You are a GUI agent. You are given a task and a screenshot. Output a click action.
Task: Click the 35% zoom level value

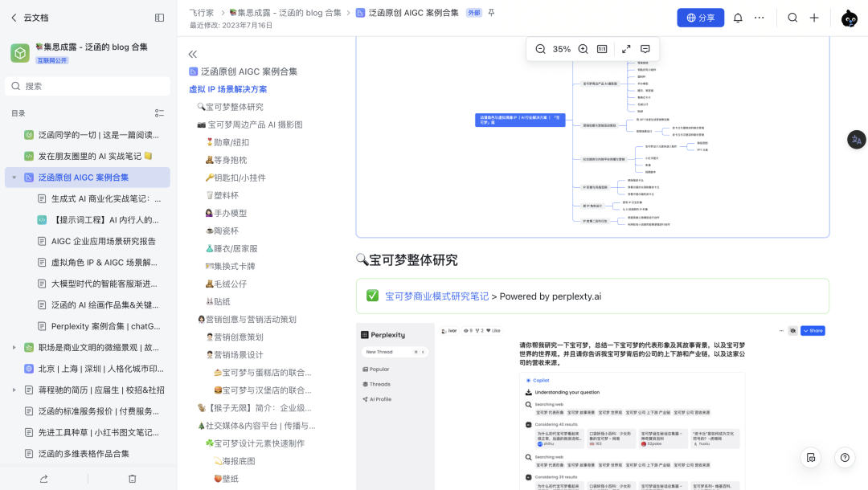pos(561,49)
